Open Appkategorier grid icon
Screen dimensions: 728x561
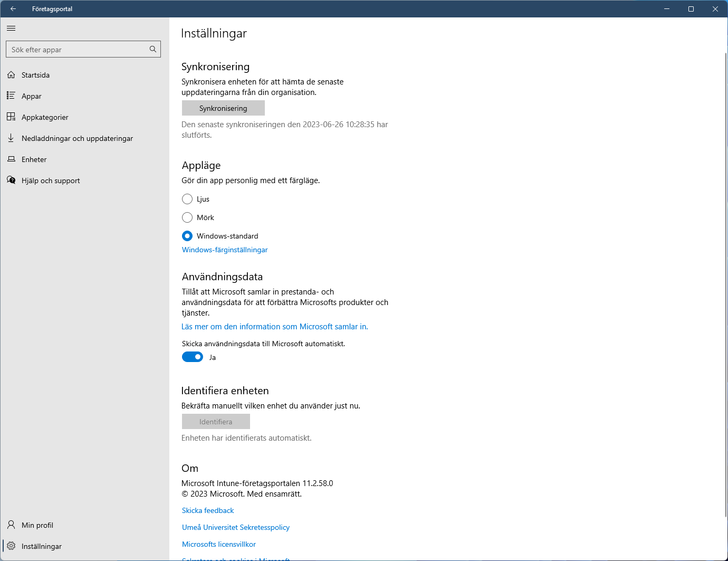point(11,117)
